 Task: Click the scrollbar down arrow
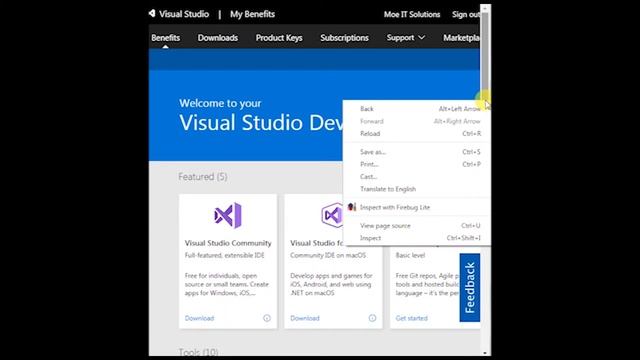coord(485,353)
